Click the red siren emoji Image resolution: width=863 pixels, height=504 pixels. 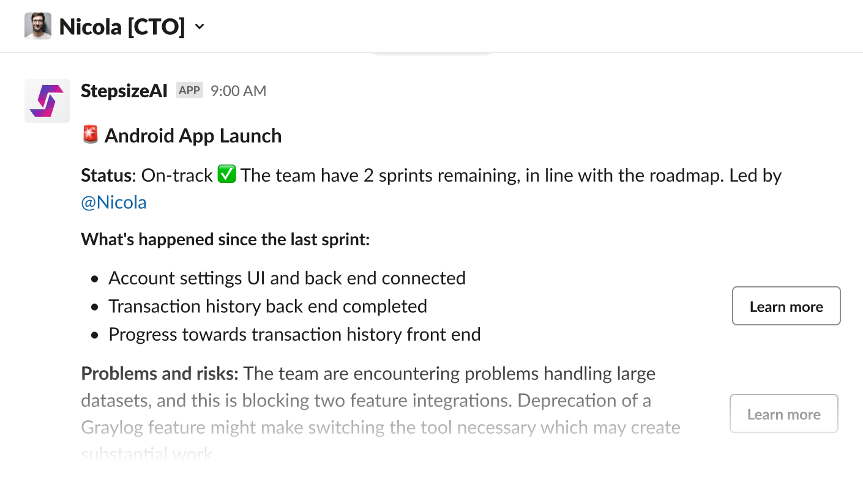[90, 135]
